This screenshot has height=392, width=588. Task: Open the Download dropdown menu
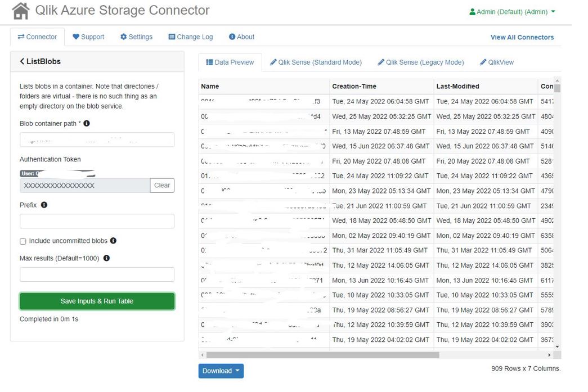point(221,371)
